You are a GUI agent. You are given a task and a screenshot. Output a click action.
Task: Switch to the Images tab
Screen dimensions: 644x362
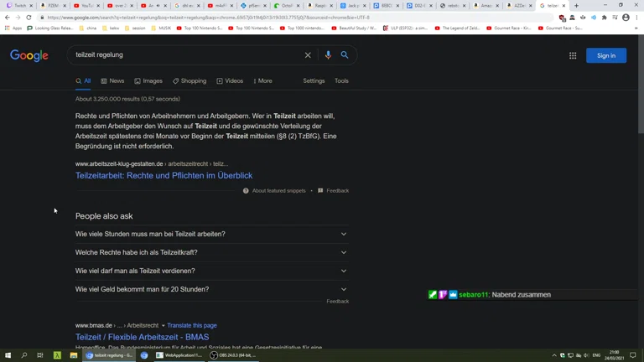[x=148, y=80]
